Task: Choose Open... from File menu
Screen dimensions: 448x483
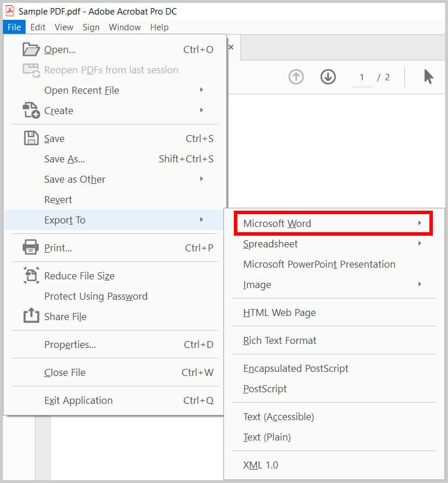Action: (x=114, y=49)
